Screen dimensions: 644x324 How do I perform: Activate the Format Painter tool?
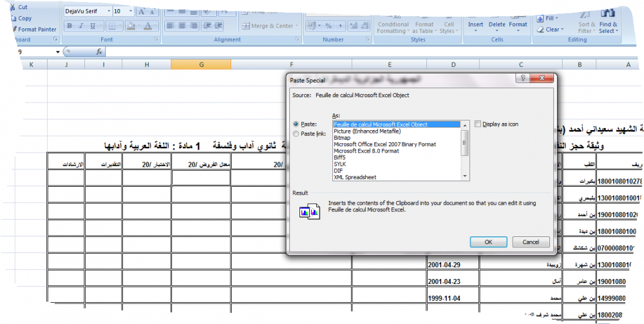[33, 29]
